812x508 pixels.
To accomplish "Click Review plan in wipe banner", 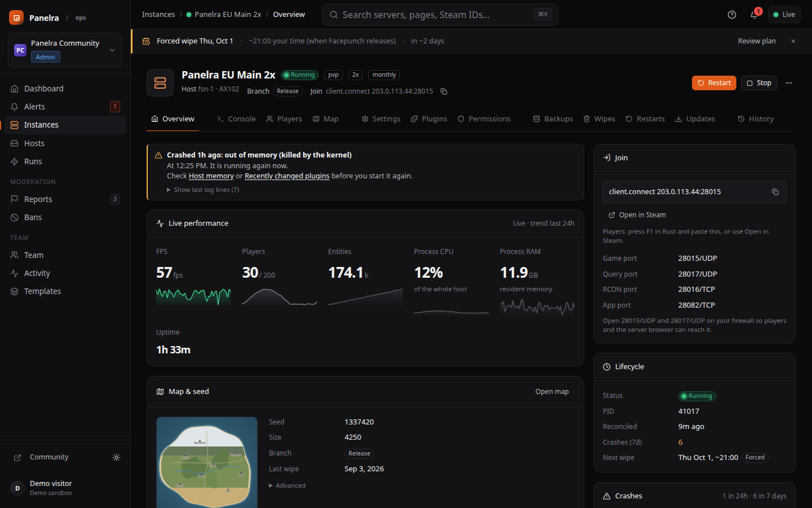I will point(757,41).
